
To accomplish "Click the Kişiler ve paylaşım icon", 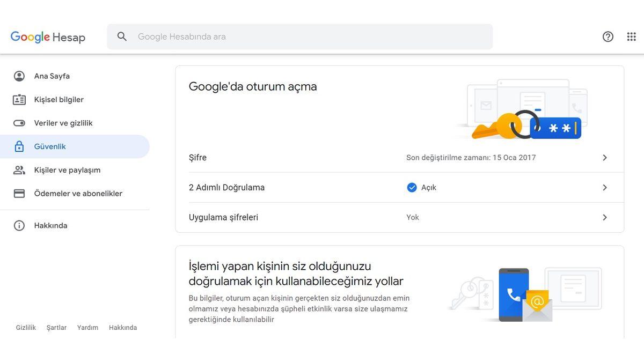I will [19, 169].
